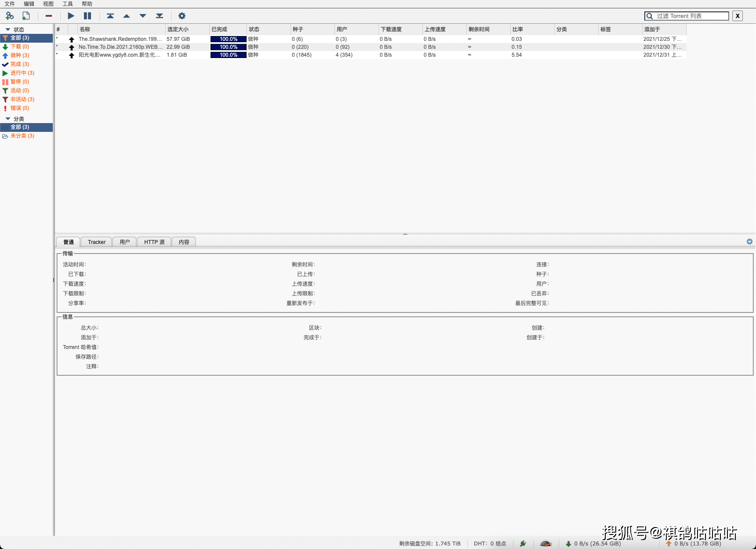The height and width of the screenshot is (549, 756).
Task: Select The.Shawshank.Redemption torrent row
Action: pyautogui.click(x=371, y=39)
